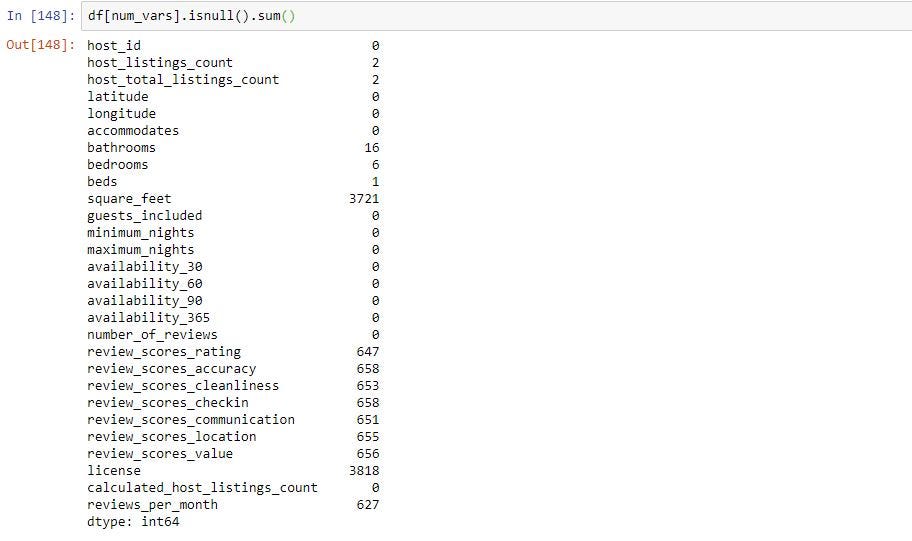This screenshot has height=541, width=912.
Task: Click the host_listings_count row label
Action: (160, 63)
